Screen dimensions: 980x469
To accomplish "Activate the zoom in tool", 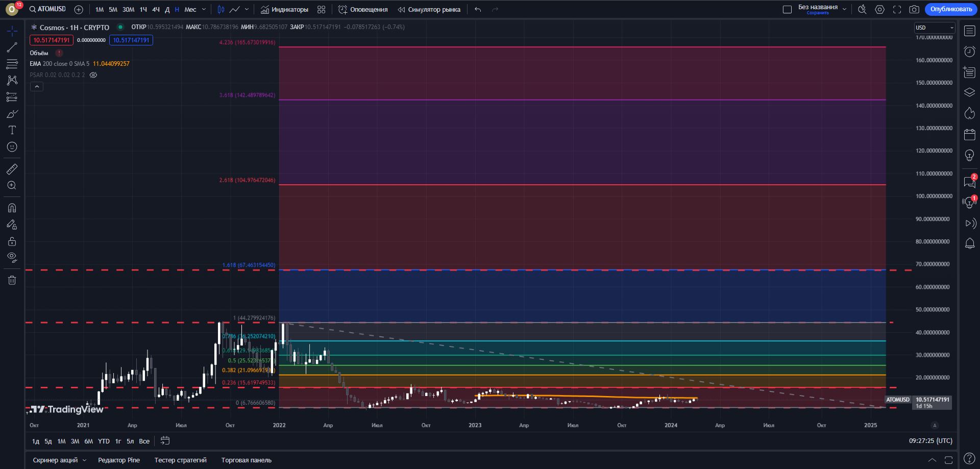I will [12, 185].
